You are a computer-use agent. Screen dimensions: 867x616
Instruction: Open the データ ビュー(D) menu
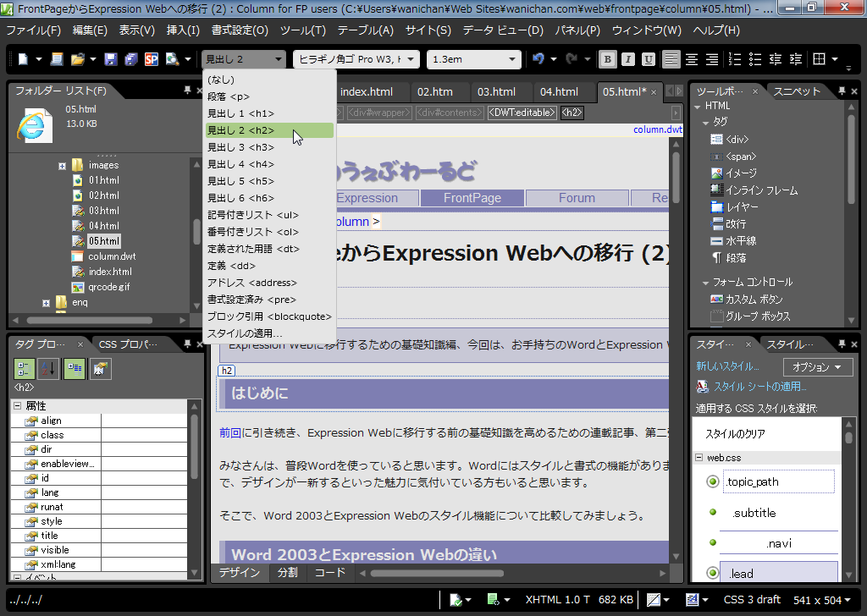(503, 30)
